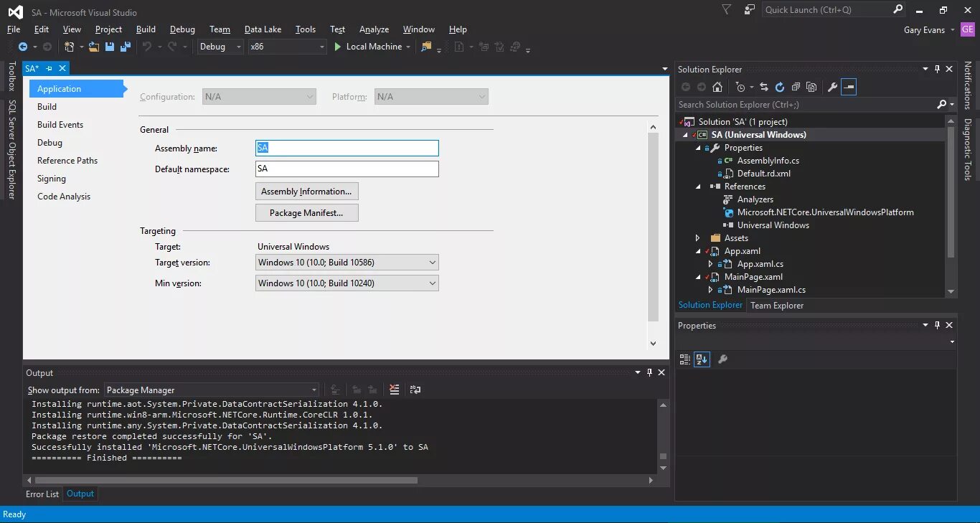Image resolution: width=980 pixels, height=523 pixels.
Task: Expand App.xaml.cs node
Action: point(711,264)
